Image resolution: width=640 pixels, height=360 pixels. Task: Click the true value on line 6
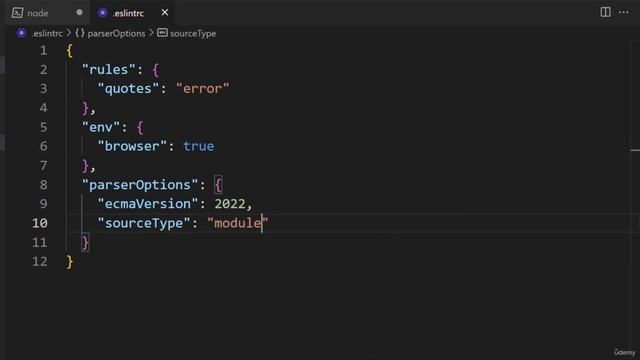[198, 146]
